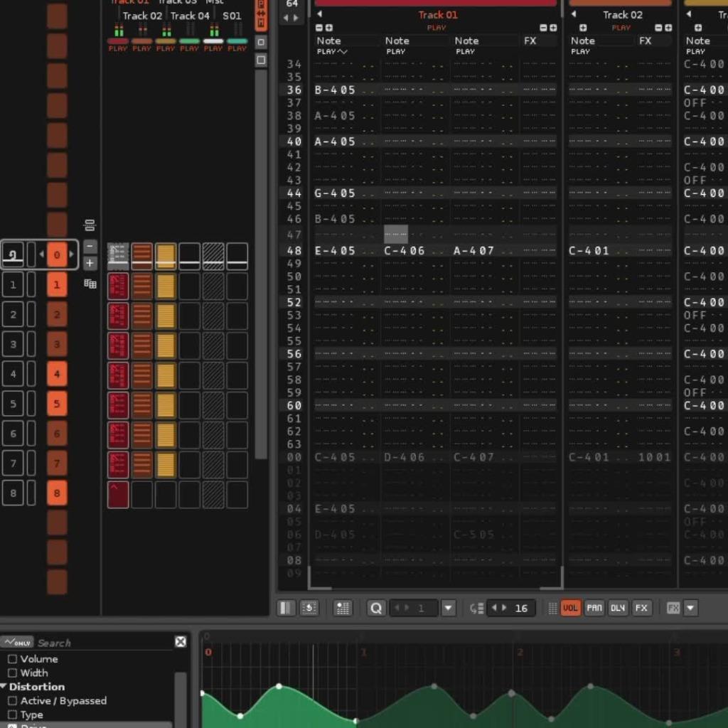Remove an effect column from Track 01

pos(543,28)
